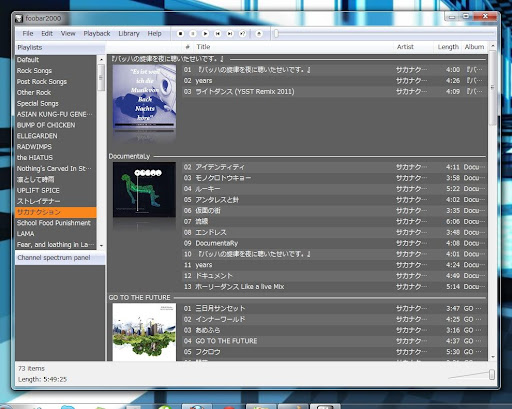The height and width of the screenshot is (409, 512).
Task: Select ライトダンス (YSST Remix 2011) track
Action: tap(334, 92)
